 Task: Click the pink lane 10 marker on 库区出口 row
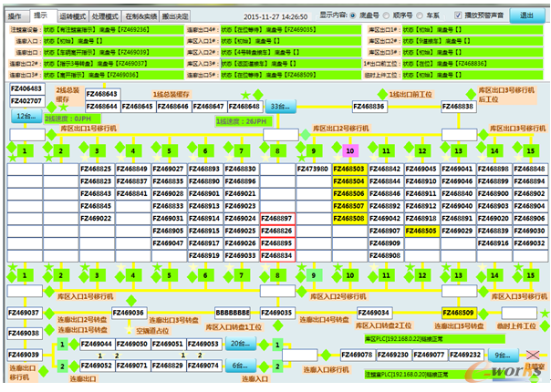click(350, 151)
